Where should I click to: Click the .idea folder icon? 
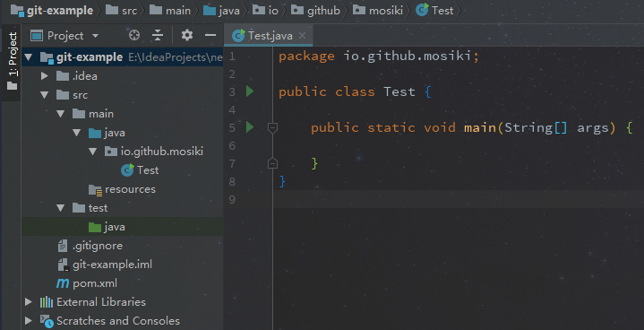tap(63, 76)
